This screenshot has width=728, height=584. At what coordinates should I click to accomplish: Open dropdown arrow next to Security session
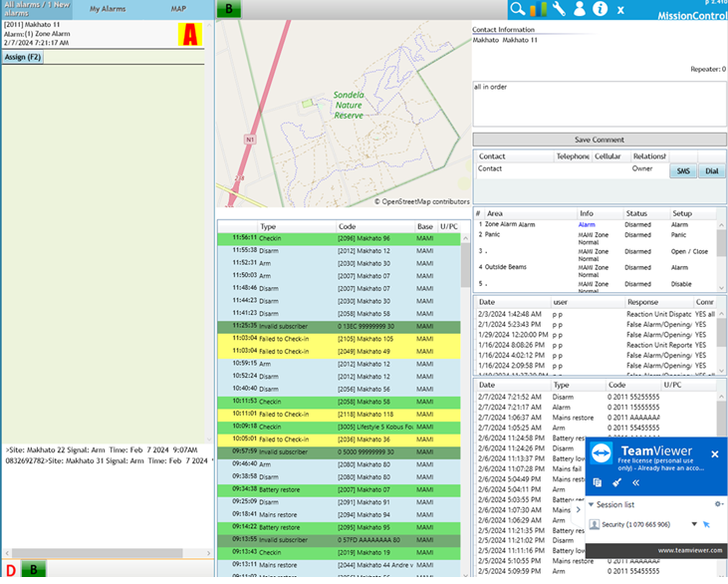(x=694, y=524)
